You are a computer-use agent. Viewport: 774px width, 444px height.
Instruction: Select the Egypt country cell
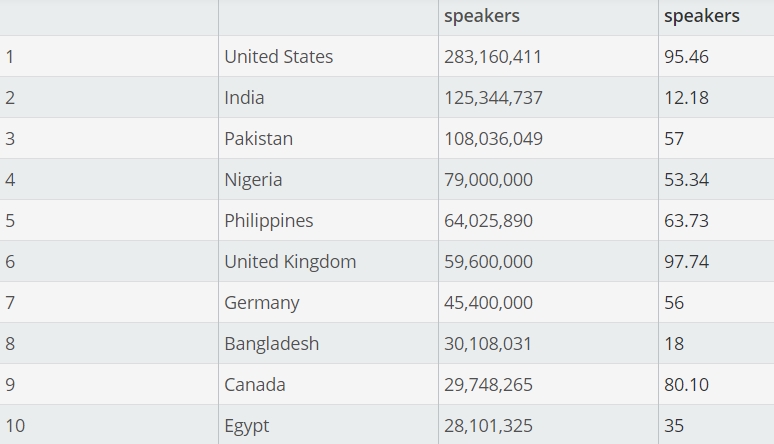[246, 426]
